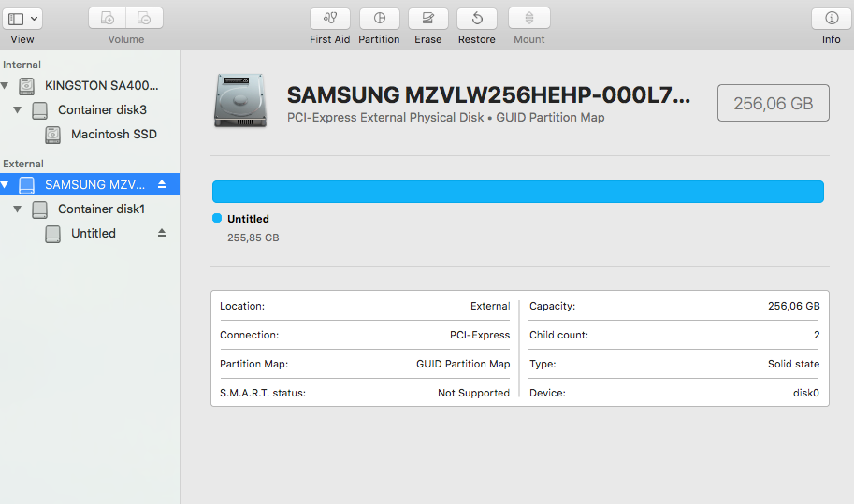Click the blue partition usage bar
Screen dimensions: 854x504
[518, 192]
